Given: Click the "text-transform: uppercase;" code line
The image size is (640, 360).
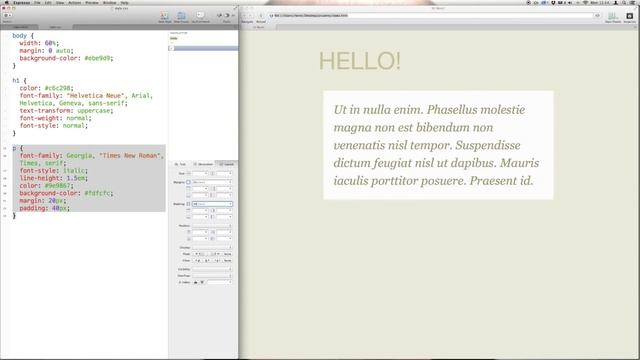Looking at the screenshot, I should [x=66, y=111].
